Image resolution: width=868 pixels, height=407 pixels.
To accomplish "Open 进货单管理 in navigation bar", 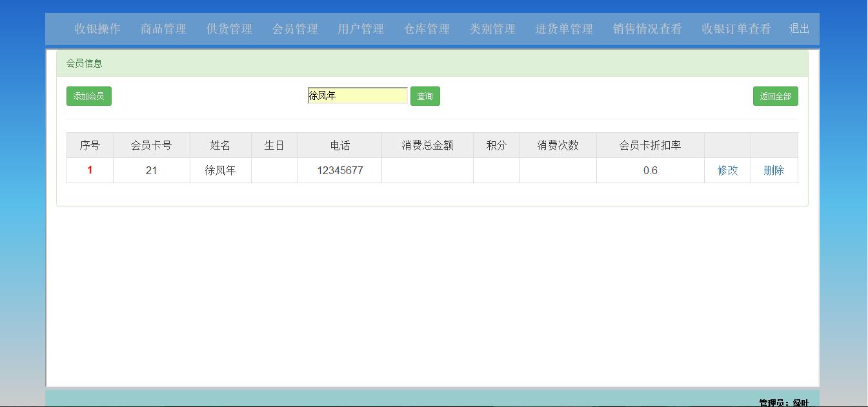I will click(x=564, y=29).
